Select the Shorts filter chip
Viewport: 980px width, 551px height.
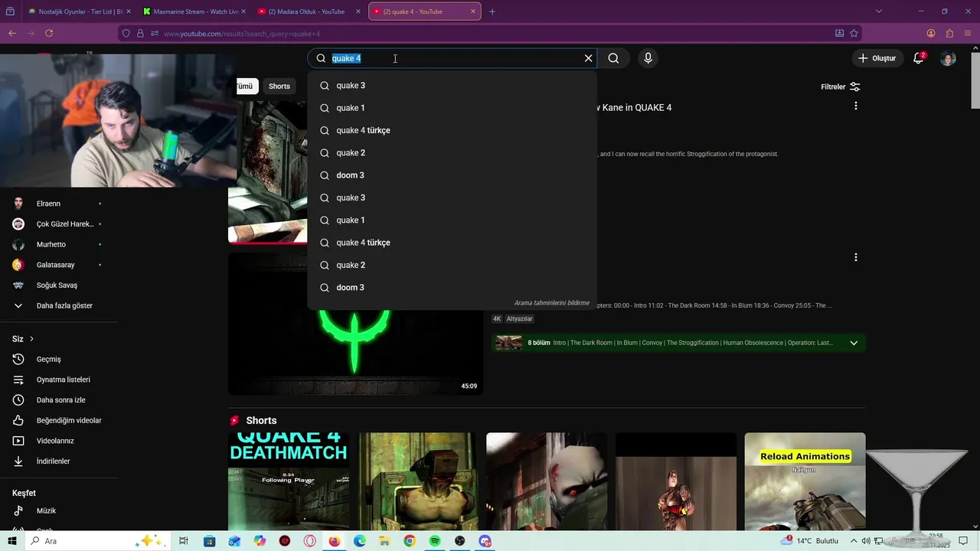279,86
